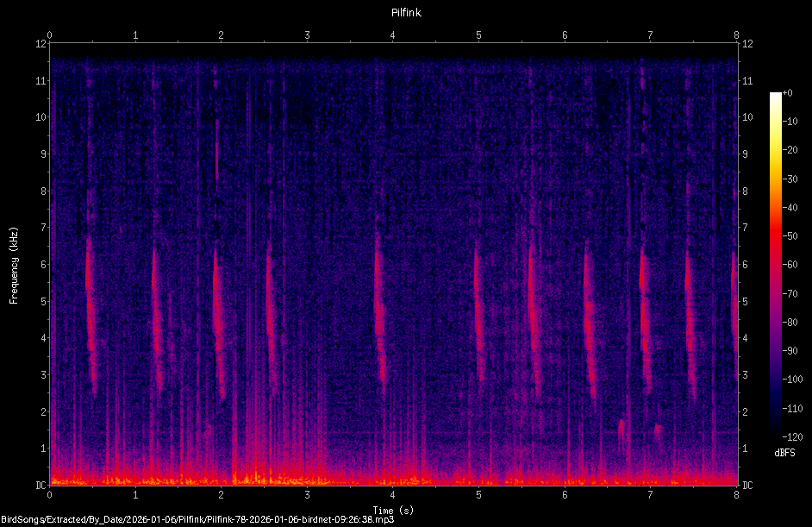Click the +0 label on color scale

787,93
